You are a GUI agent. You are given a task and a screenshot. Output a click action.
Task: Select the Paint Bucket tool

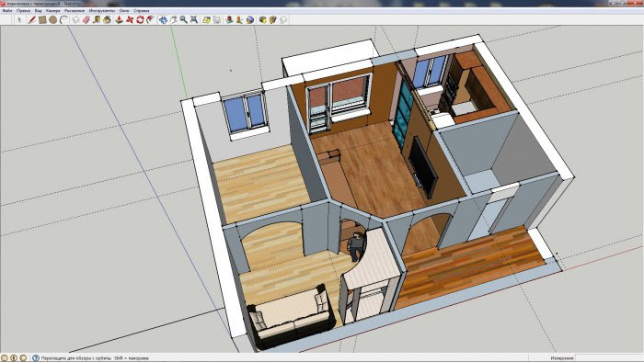point(107,19)
